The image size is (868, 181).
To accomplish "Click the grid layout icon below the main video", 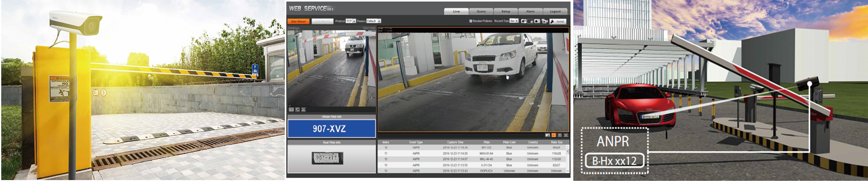I will (x=560, y=135).
